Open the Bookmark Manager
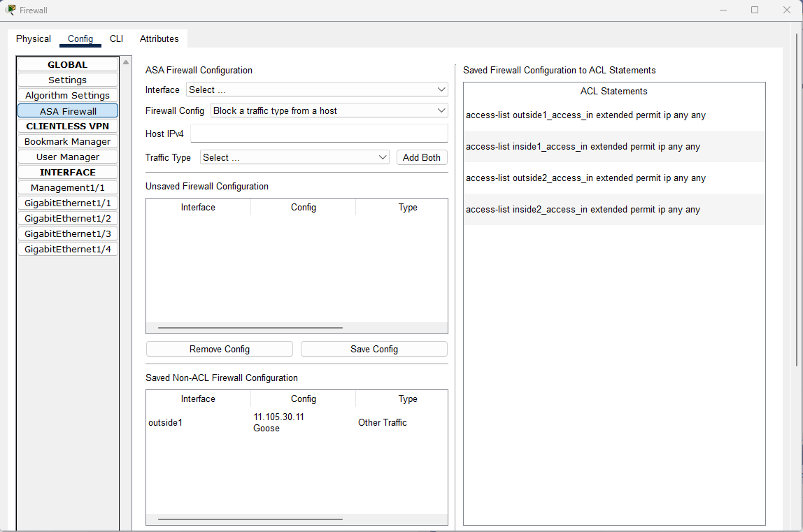The height and width of the screenshot is (532, 803). point(67,141)
